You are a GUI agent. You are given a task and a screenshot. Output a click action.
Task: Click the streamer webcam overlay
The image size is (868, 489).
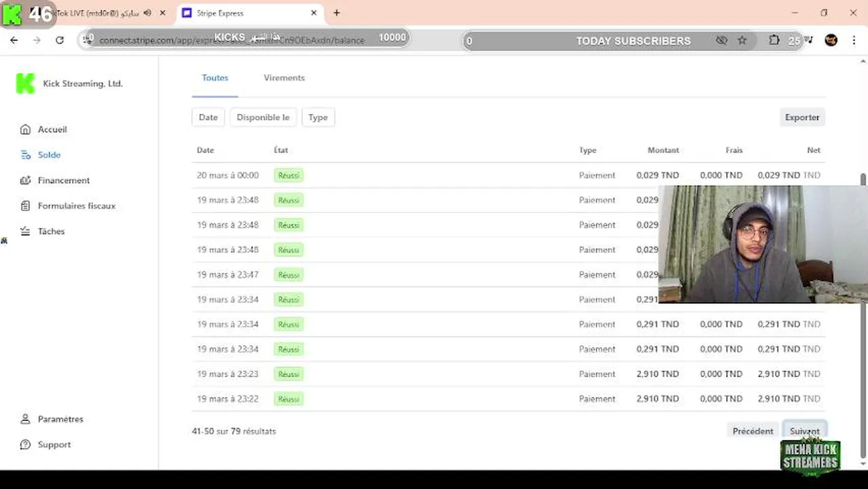pos(763,244)
